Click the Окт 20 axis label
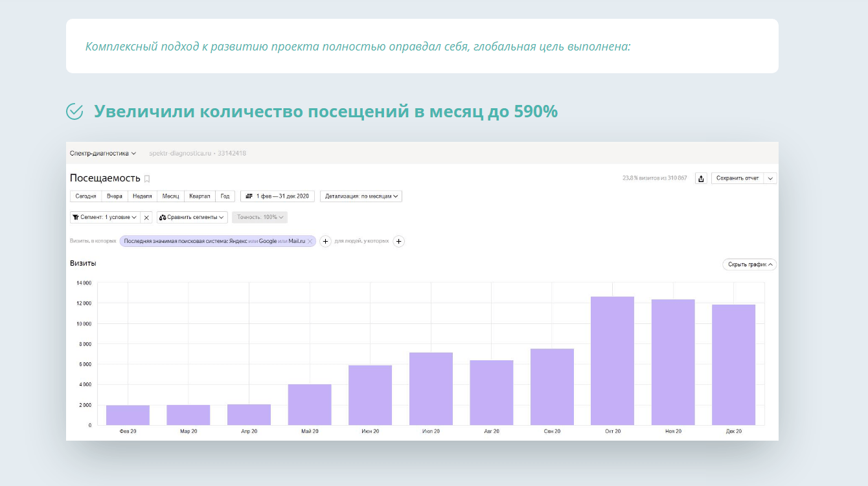The image size is (868, 486). click(x=613, y=432)
